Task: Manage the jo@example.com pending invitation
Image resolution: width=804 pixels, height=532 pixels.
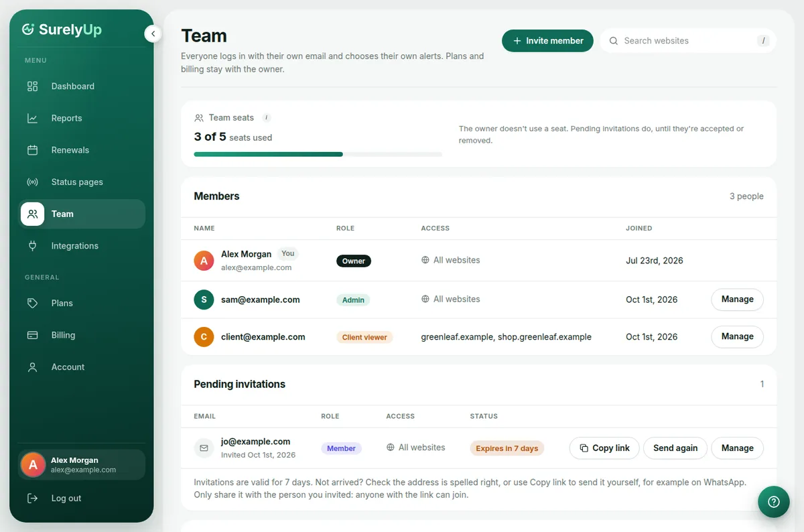Action: point(737,448)
